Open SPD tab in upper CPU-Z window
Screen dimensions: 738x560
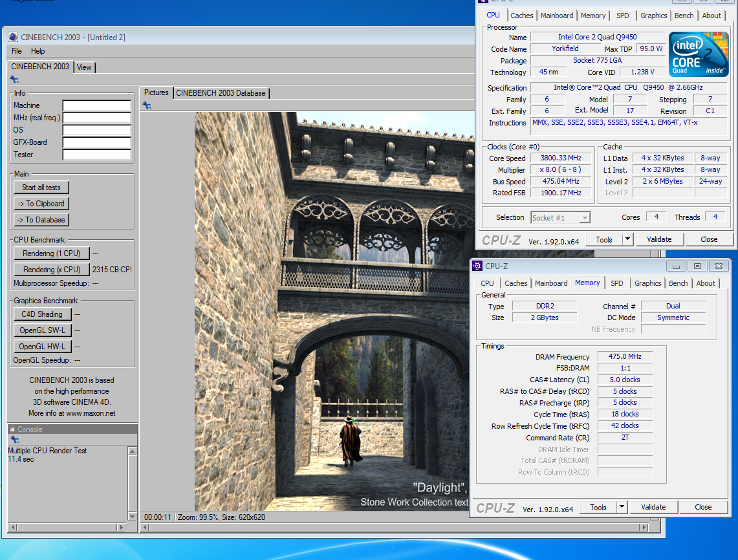623,16
